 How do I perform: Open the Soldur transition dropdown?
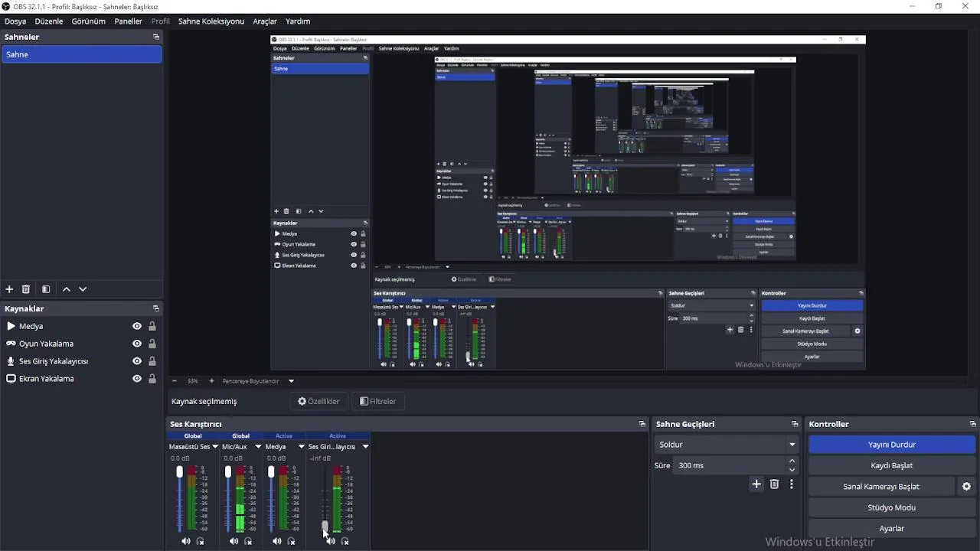(x=726, y=445)
